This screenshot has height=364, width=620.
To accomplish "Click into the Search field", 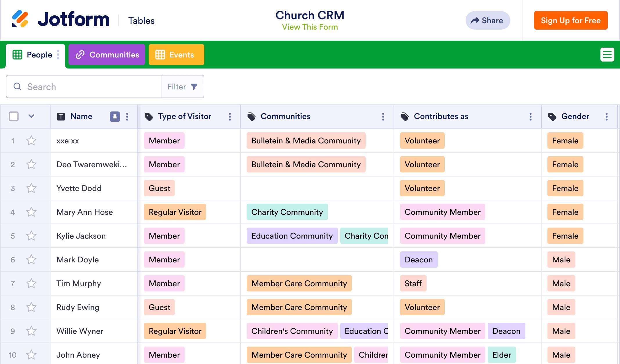I will 87,87.
